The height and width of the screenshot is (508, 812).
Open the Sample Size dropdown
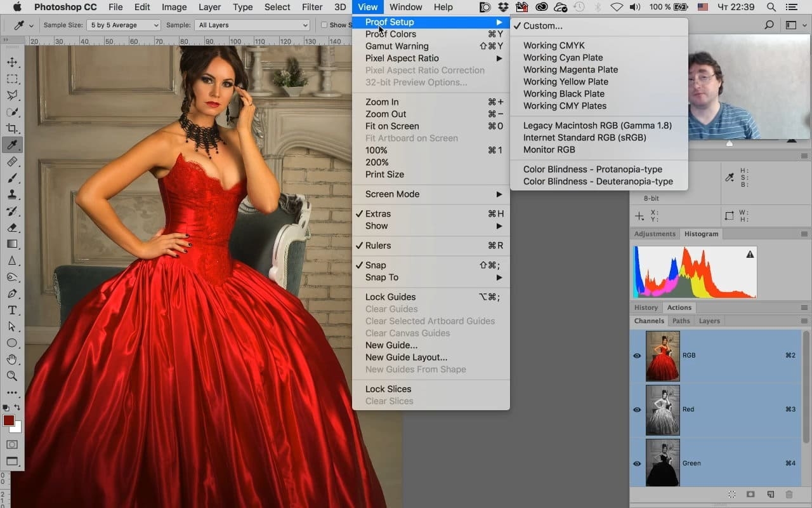pyautogui.click(x=124, y=25)
